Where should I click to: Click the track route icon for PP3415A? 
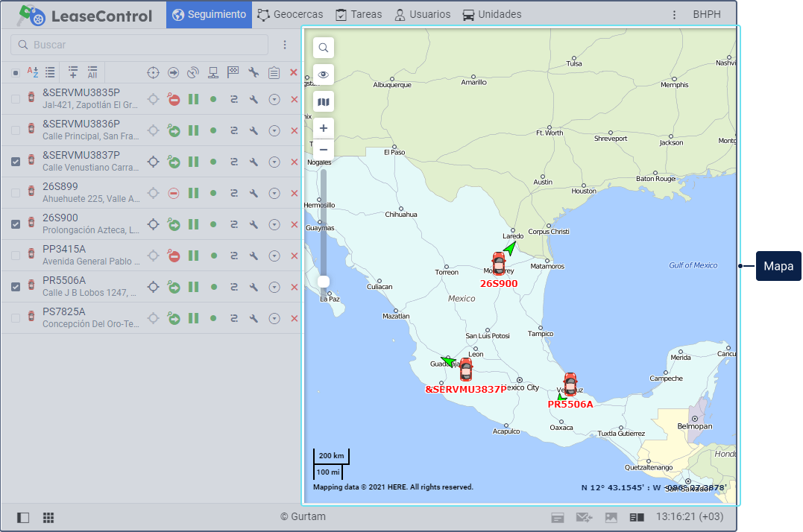tap(233, 256)
